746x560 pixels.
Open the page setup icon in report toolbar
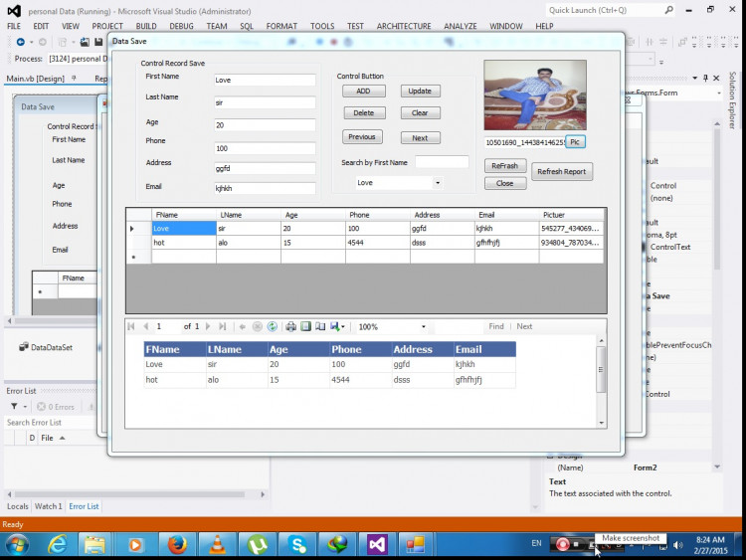(320, 326)
